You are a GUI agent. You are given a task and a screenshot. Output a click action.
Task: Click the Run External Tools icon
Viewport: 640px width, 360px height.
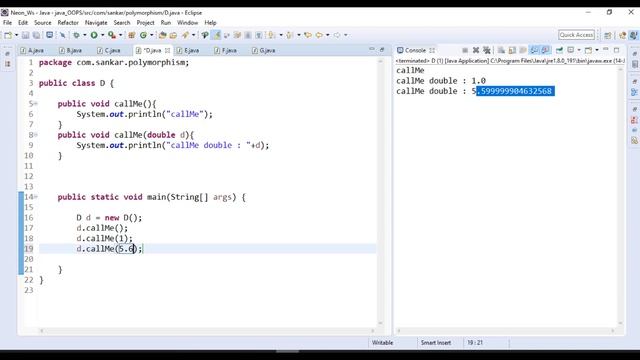112,35
